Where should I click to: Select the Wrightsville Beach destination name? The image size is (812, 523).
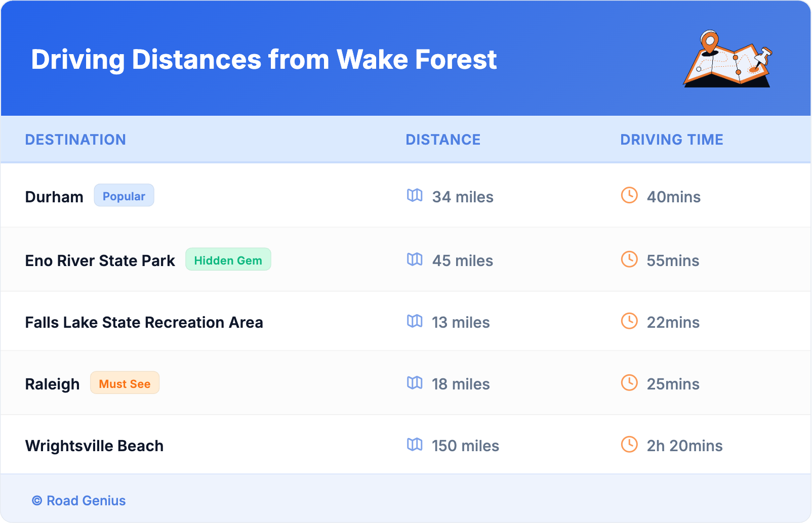(x=94, y=446)
